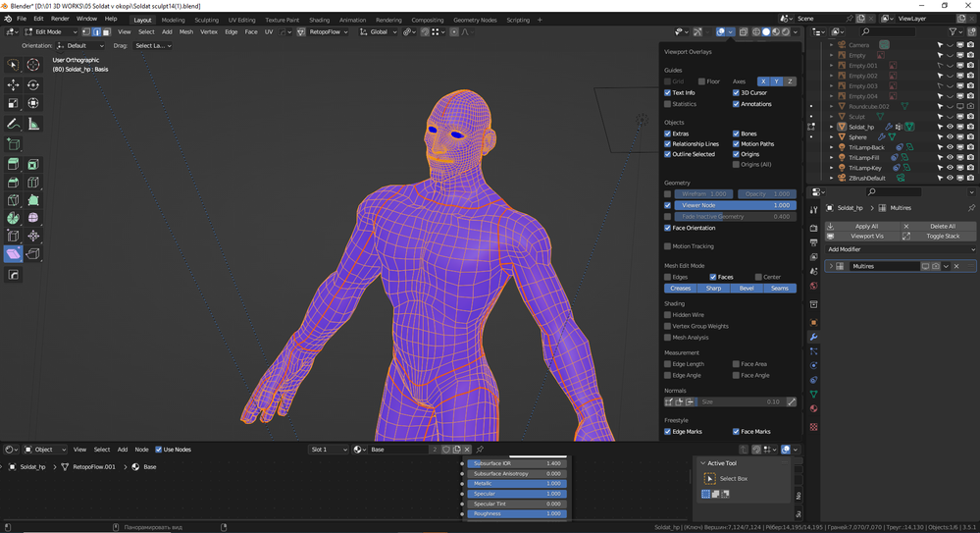This screenshot has height=533, width=980.
Task: Uncheck the Text Info overlay checkbox
Action: 668,93
